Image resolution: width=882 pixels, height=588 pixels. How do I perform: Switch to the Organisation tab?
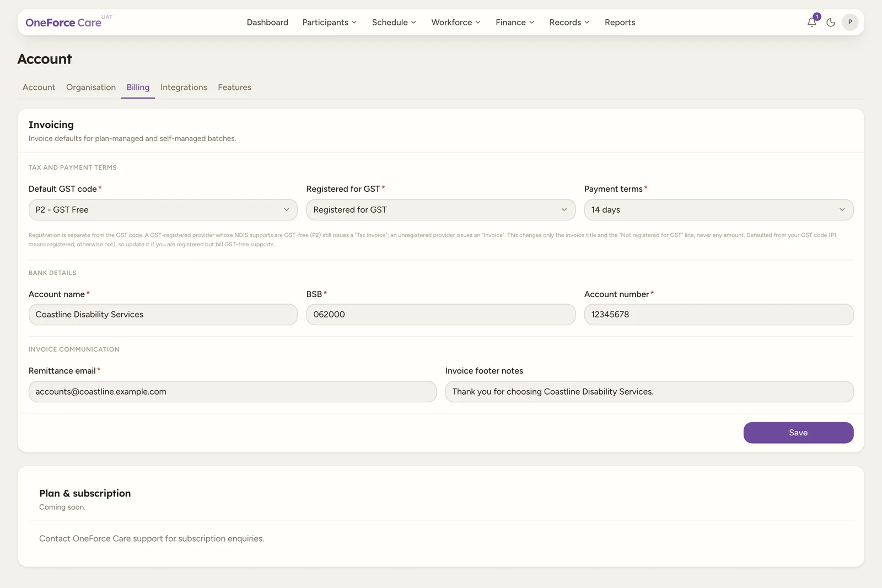coord(91,87)
